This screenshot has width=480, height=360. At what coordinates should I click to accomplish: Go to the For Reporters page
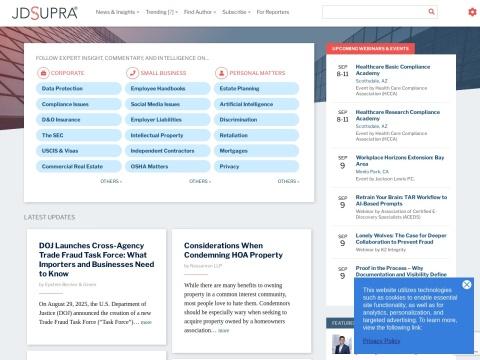click(x=273, y=12)
